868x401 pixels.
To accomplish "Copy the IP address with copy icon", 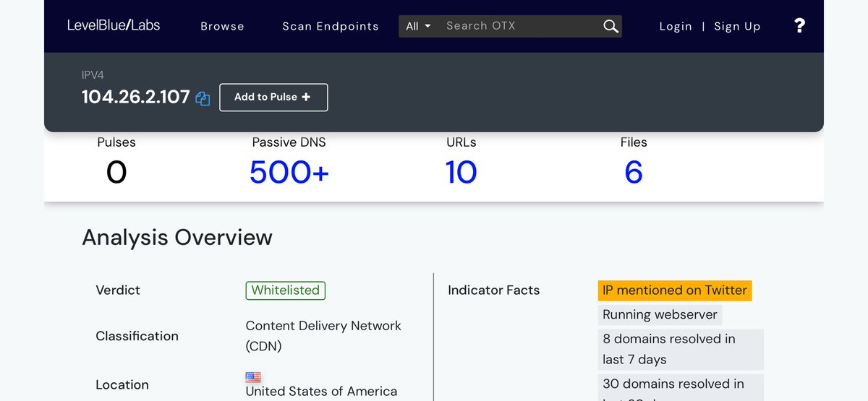I will 203,98.
